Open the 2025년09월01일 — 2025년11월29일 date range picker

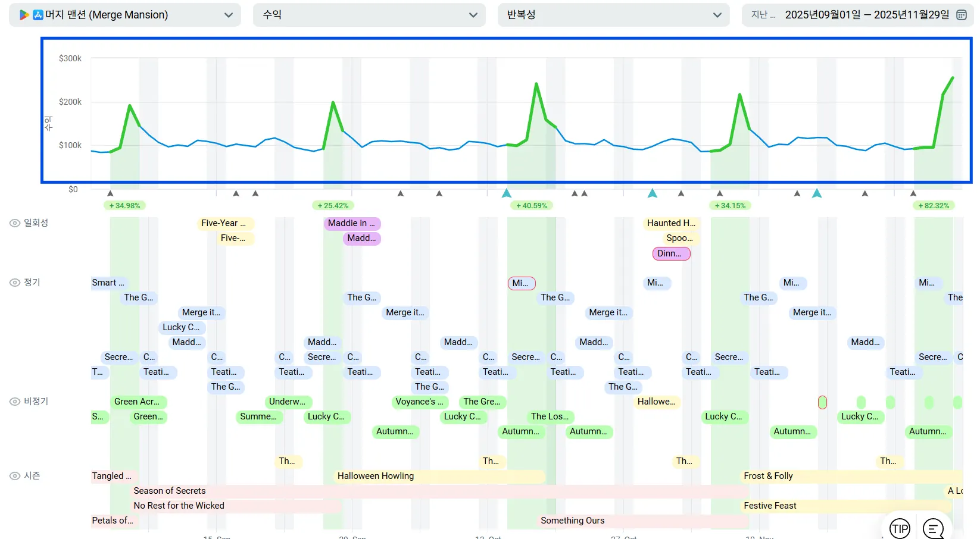point(857,15)
